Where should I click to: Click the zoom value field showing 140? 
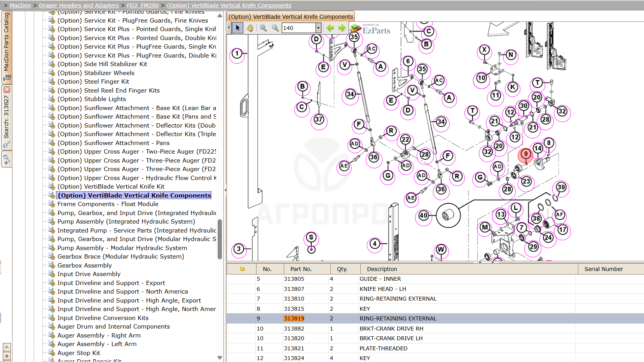298,28
